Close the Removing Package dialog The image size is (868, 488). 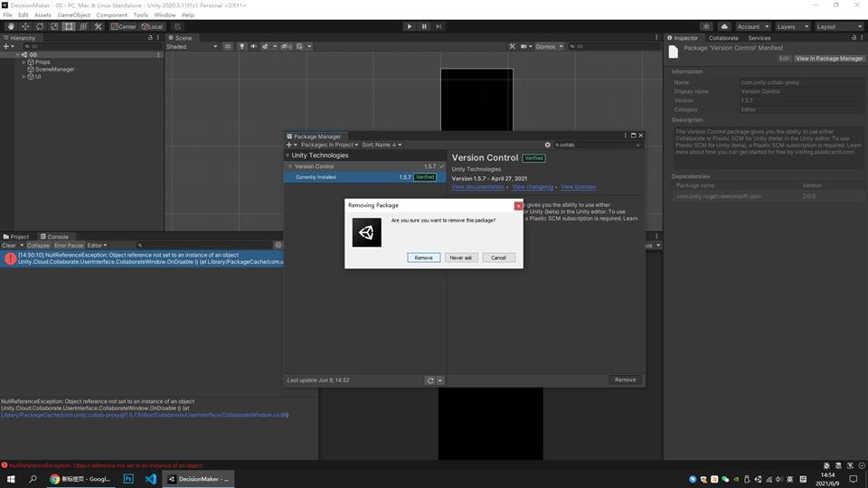point(518,206)
